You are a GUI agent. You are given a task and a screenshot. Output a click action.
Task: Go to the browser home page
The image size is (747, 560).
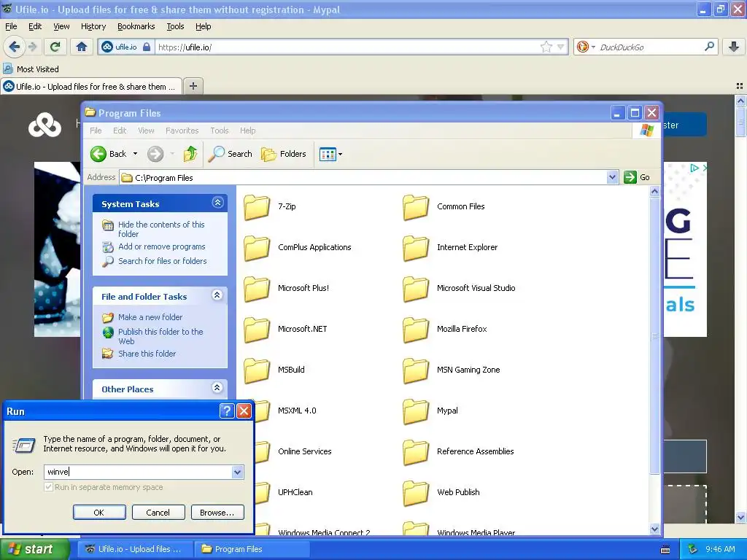pyautogui.click(x=82, y=47)
